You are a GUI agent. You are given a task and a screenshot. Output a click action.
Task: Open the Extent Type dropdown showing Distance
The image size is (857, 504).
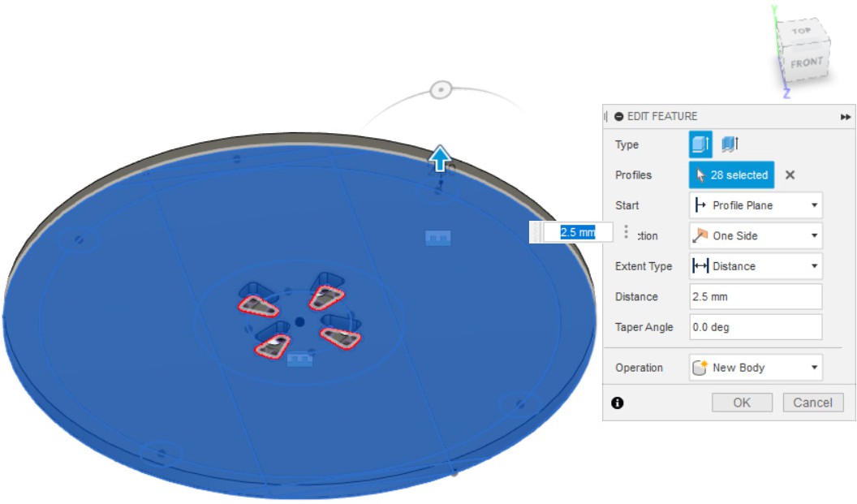coord(755,266)
